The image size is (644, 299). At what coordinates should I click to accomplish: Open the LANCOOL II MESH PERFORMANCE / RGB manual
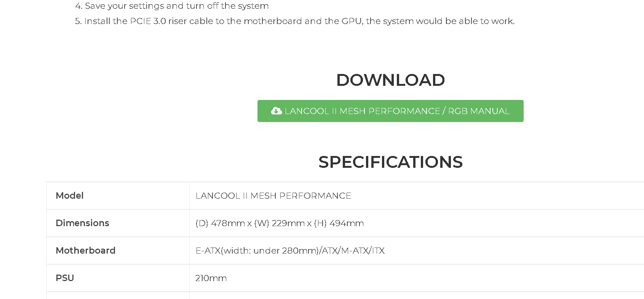point(390,111)
